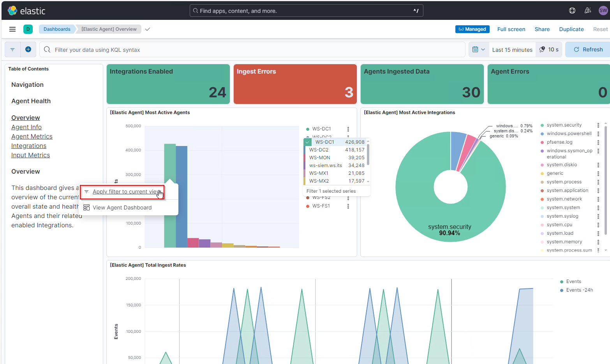610x364 pixels.
Task: Open legend options for system.diskio
Action: pos(598,165)
